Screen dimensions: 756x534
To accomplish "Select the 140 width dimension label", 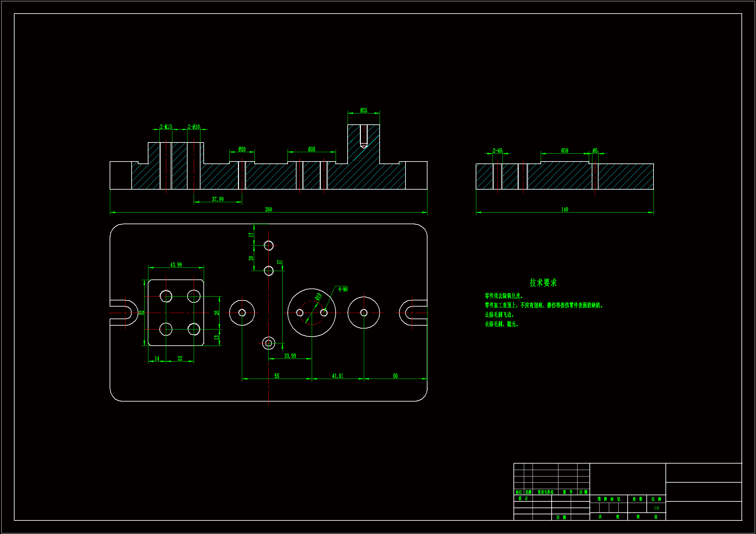I will [x=564, y=210].
